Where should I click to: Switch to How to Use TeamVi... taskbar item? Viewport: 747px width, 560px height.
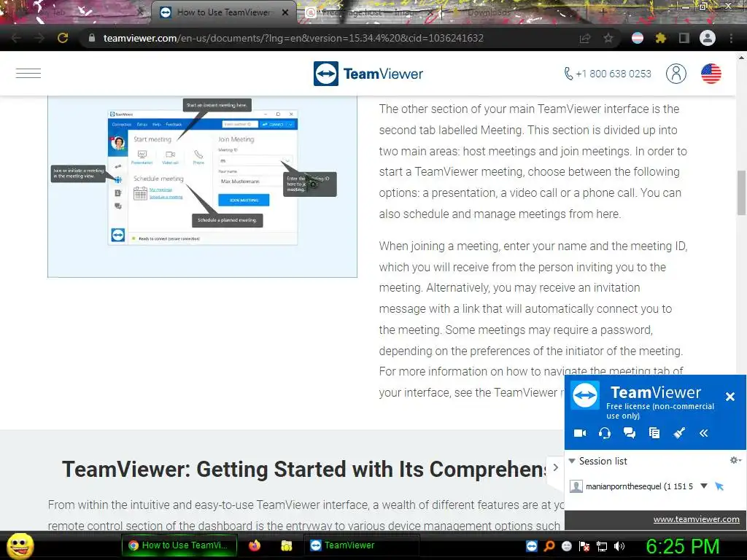pyautogui.click(x=179, y=545)
